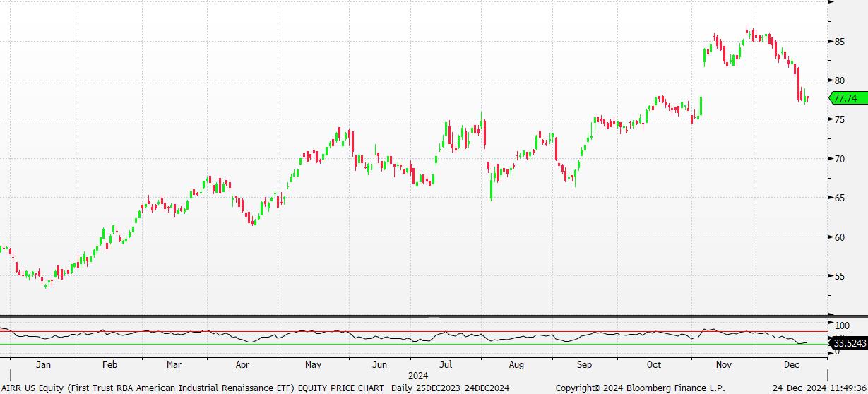Select the 55 price axis label
868x394 pixels.
tap(840, 276)
